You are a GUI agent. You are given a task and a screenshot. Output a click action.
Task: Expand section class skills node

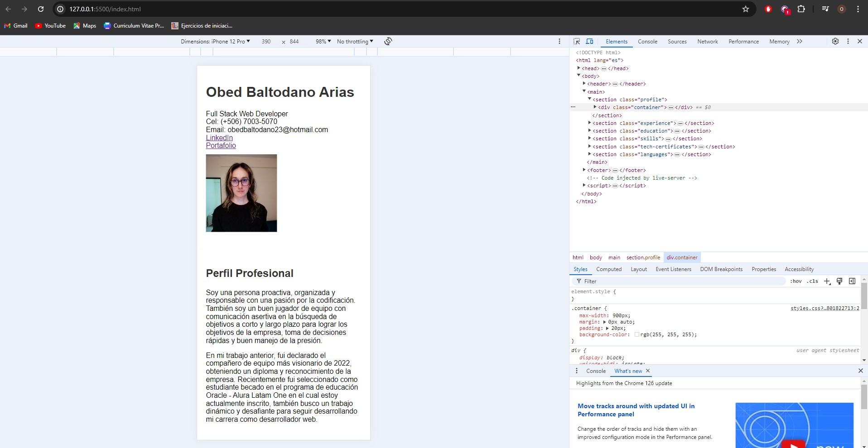pyautogui.click(x=589, y=138)
